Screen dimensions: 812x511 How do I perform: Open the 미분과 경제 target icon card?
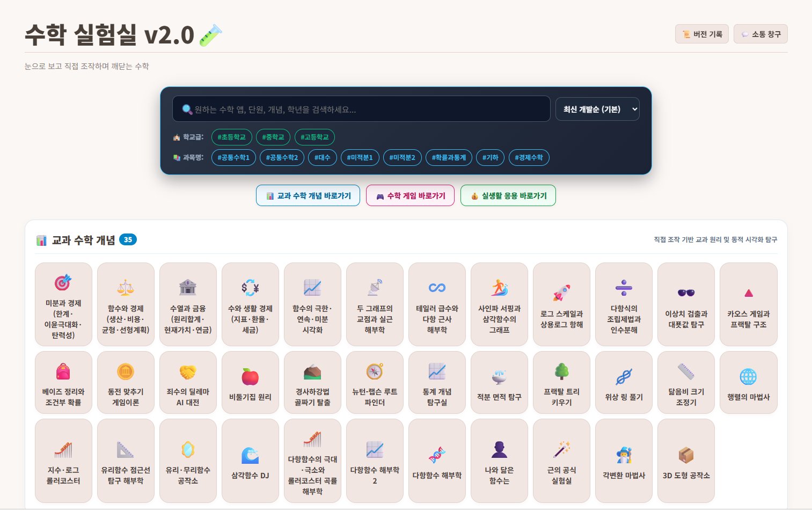point(63,304)
